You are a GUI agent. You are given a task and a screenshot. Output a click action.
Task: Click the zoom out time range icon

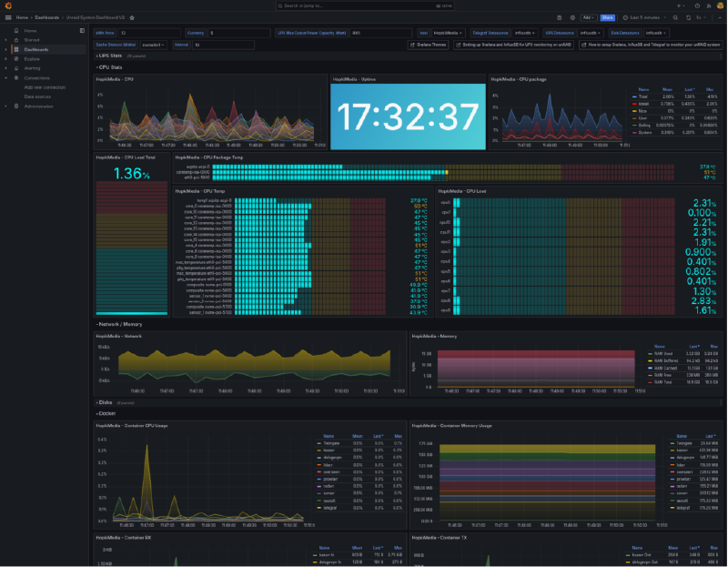[673, 17]
